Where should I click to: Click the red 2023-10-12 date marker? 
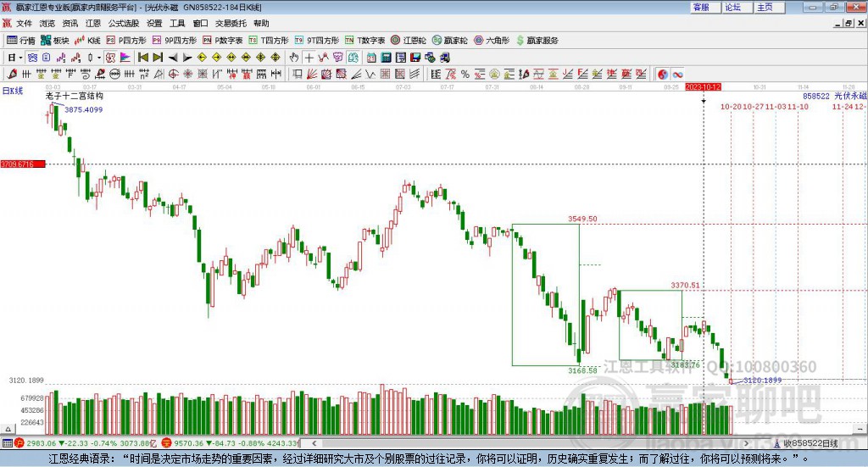click(703, 87)
